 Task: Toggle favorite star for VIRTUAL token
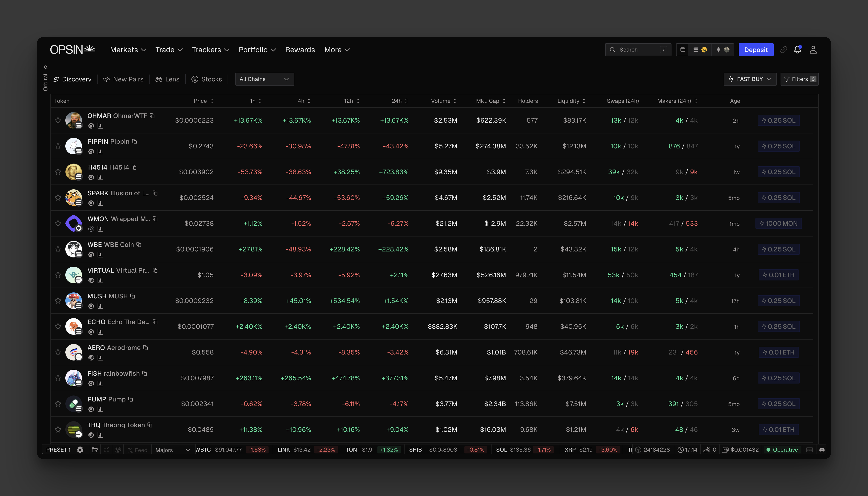[58, 275]
